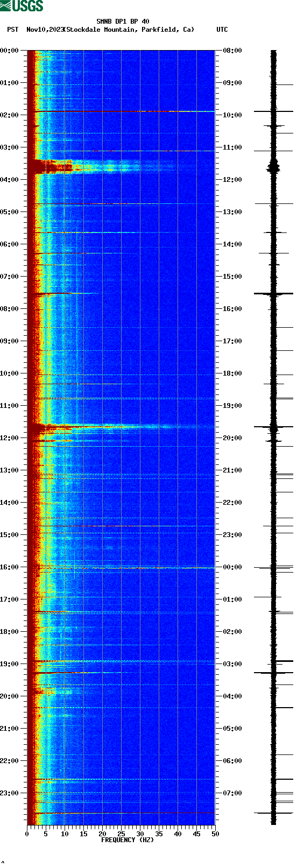
Task: Click the UTC 20:00 label on right axis
Action: point(232,438)
